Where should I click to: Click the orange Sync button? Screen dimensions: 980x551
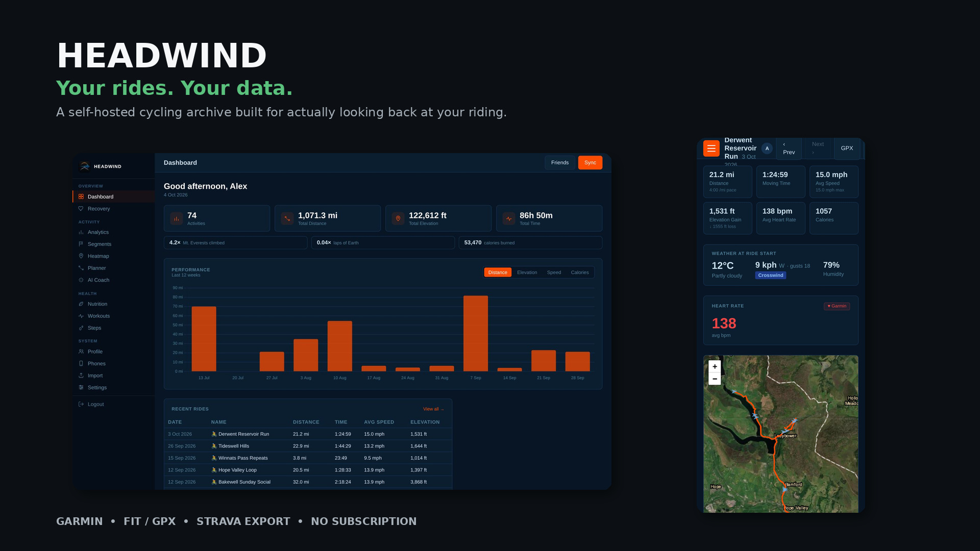[590, 163]
